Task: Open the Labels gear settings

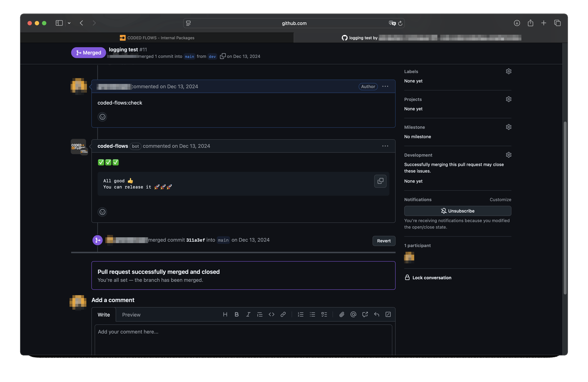Action: (x=509, y=71)
